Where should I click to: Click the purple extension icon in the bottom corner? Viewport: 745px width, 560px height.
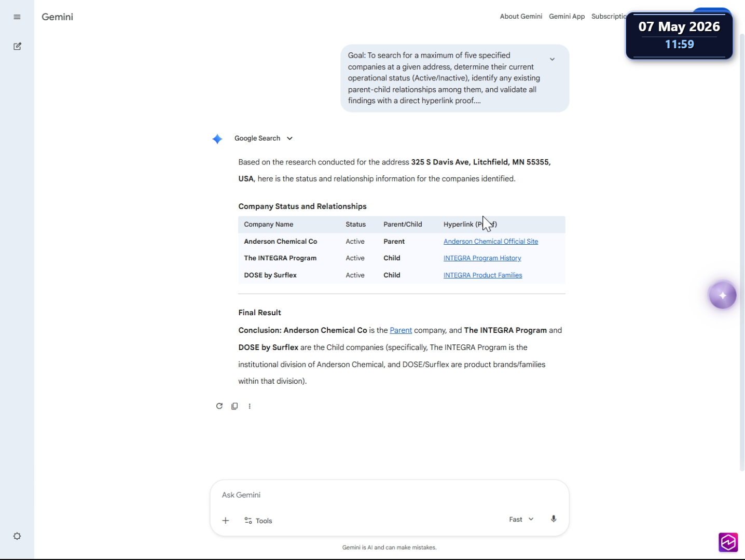coord(728,542)
